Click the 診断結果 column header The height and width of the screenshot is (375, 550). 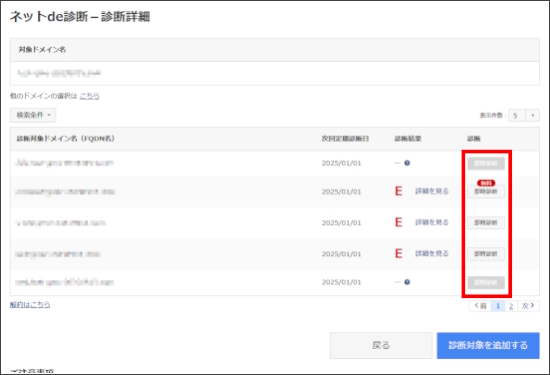click(x=408, y=139)
